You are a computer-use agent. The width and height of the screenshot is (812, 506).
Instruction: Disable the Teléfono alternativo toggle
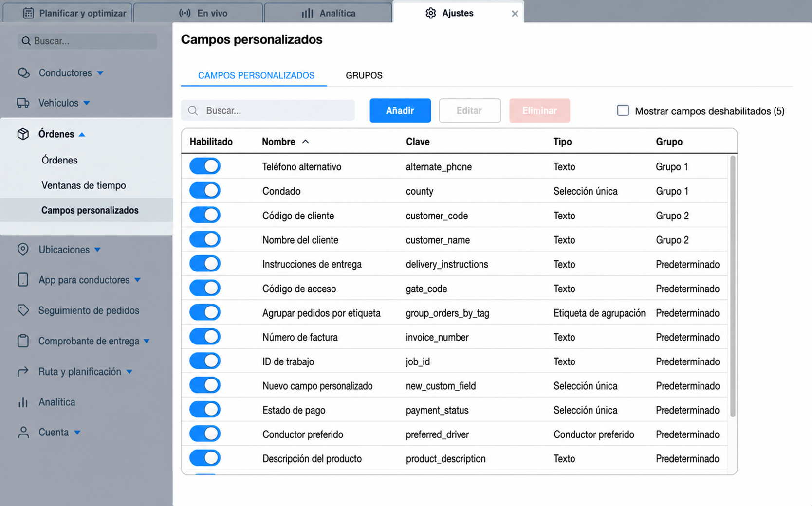[x=205, y=166]
